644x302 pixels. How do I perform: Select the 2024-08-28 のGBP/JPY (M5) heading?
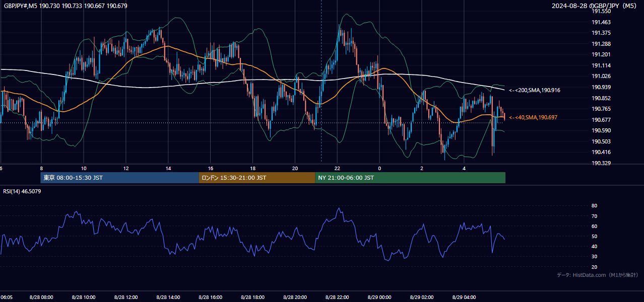[595, 6]
